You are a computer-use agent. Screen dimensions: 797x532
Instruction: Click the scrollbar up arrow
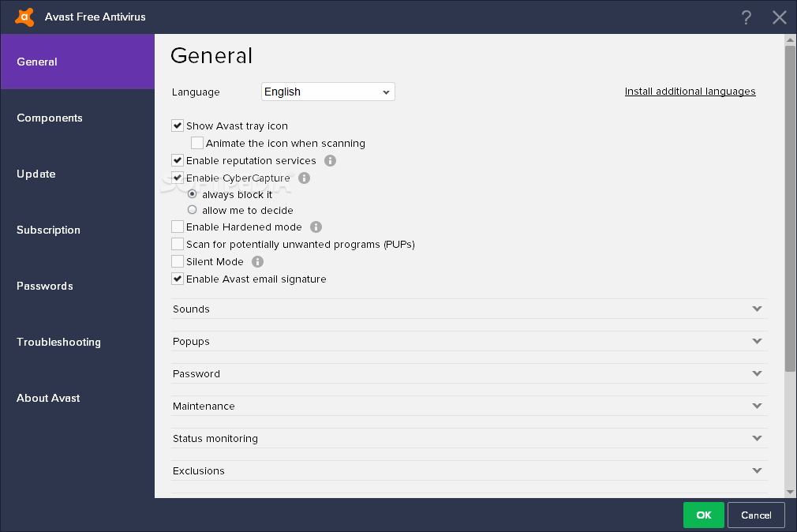790,39
